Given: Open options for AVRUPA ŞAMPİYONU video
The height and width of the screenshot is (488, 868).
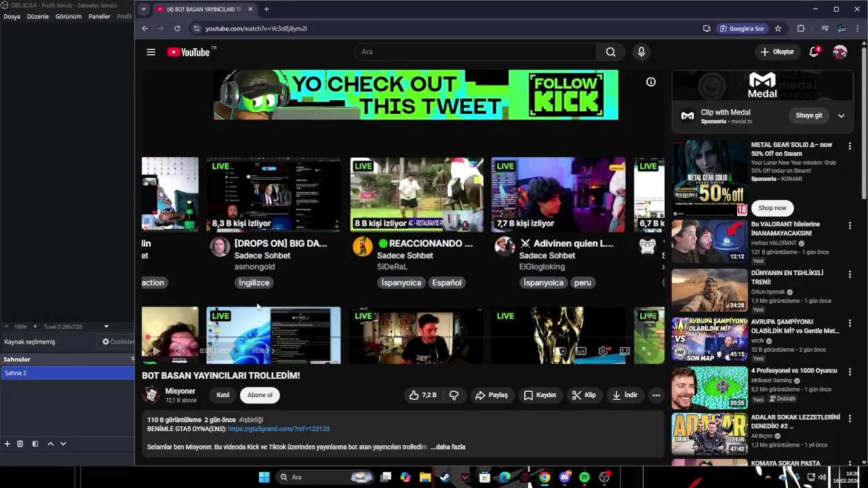Looking at the screenshot, I should (850, 323).
